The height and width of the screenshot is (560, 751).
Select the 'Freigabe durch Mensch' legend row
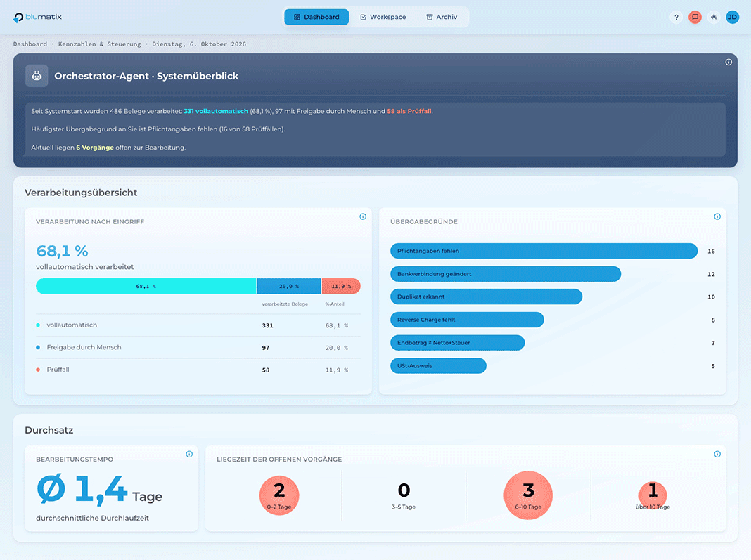(x=198, y=348)
